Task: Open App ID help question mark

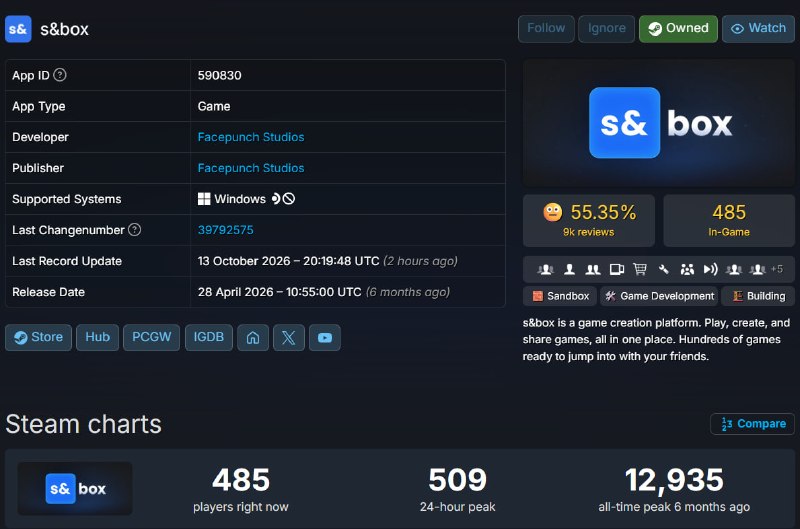Action: point(60,75)
